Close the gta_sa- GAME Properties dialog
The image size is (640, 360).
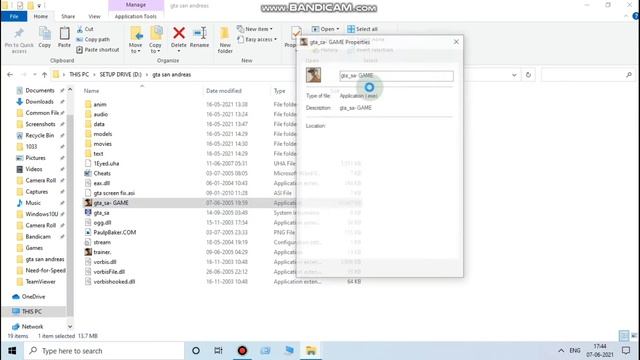(x=456, y=42)
